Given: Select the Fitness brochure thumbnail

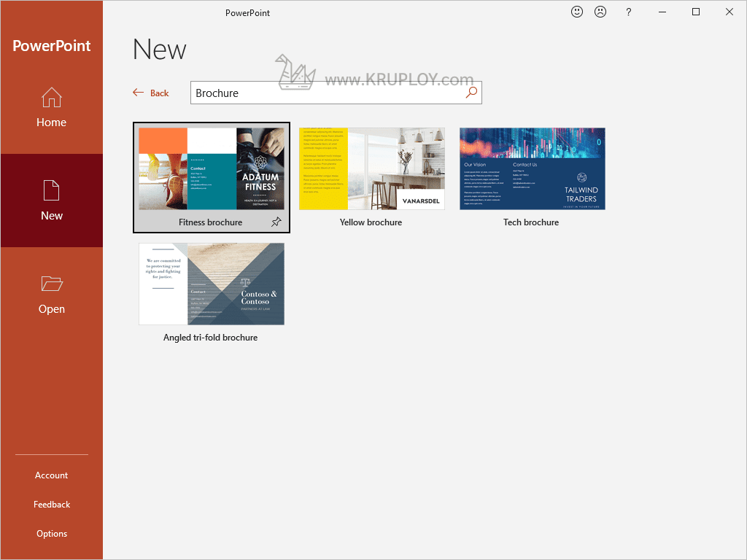Looking at the screenshot, I should point(212,168).
